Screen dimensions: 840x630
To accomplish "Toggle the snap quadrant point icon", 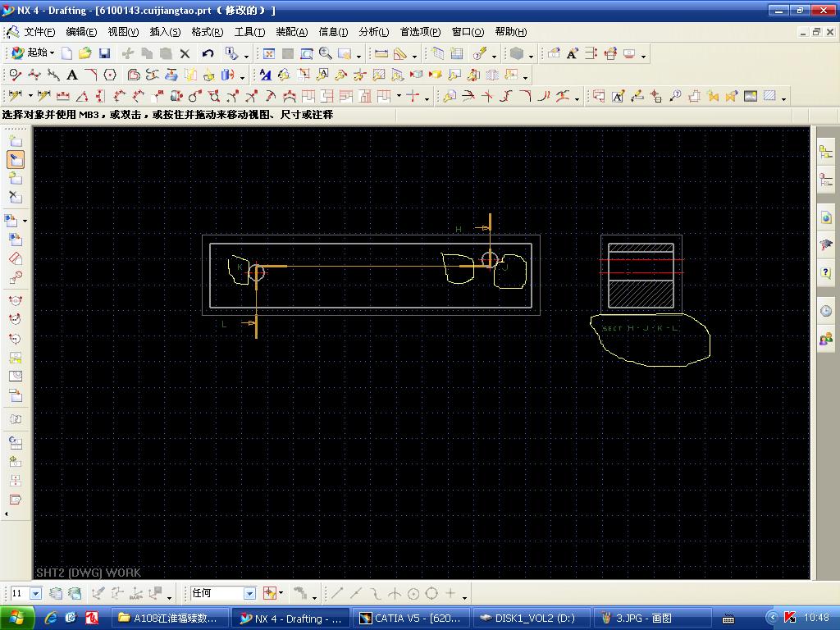I will [x=431, y=593].
